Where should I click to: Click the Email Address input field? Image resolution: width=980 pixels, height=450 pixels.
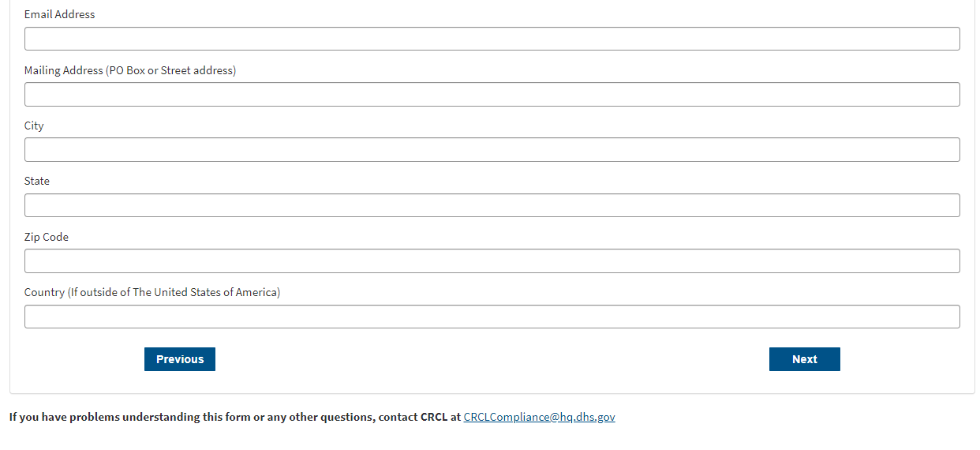point(492,39)
